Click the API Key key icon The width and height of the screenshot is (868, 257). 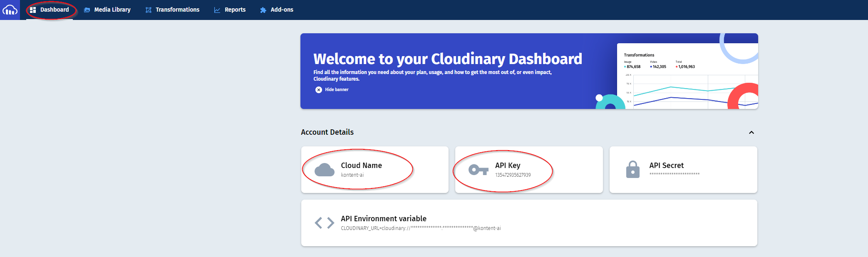coord(479,170)
